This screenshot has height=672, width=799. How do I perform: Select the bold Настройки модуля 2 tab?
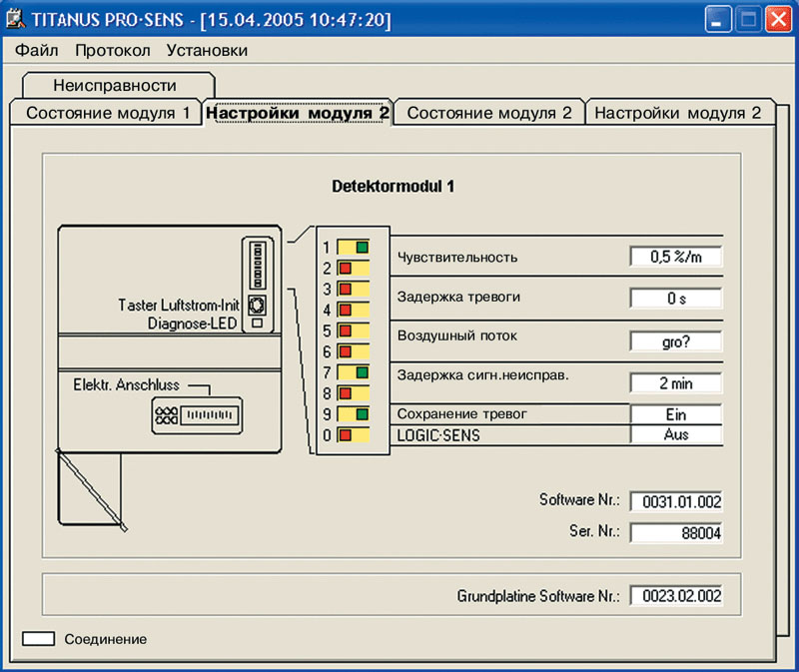[298, 113]
